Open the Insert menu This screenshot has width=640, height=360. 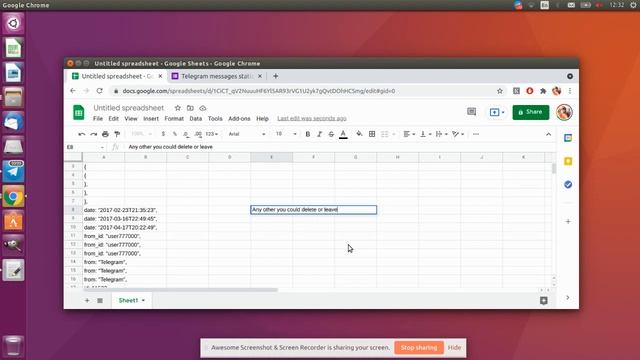pos(151,118)
